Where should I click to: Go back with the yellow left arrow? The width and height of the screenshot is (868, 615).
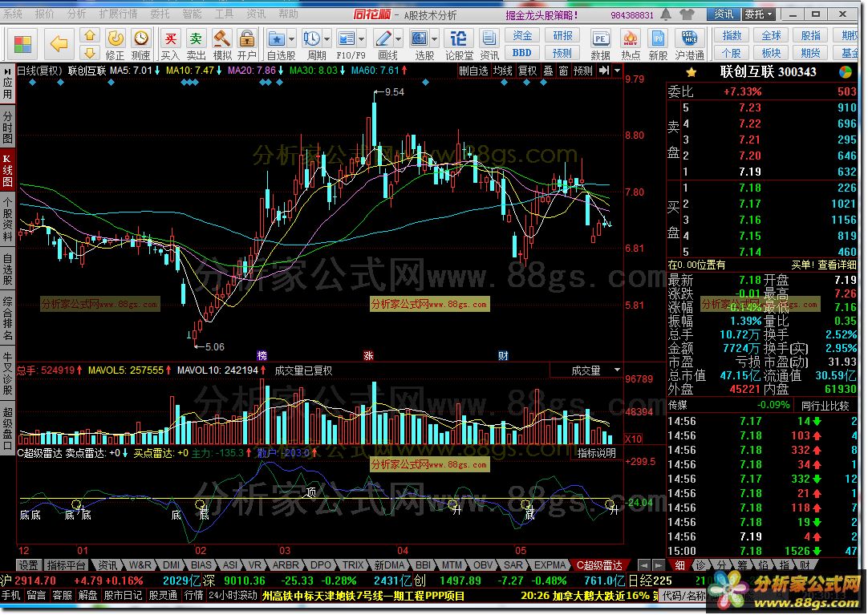click(x=59, y=43)
